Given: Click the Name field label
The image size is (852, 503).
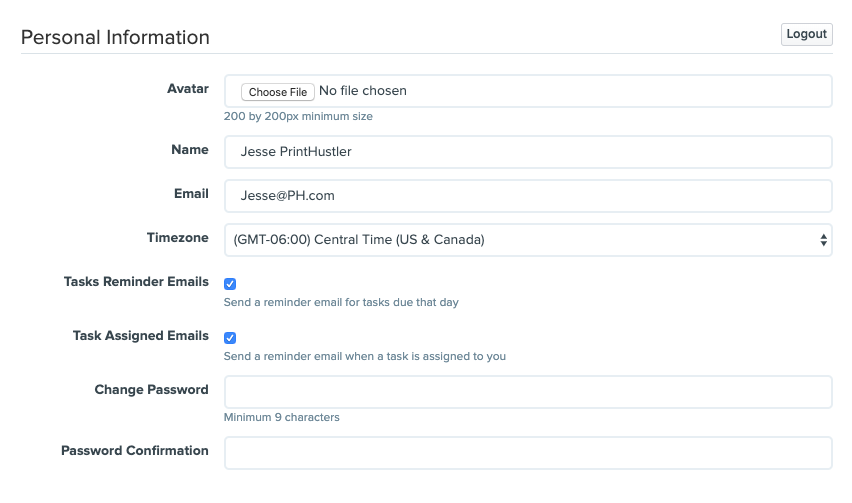Looking at the screenshot, I should tap(190, 149).
